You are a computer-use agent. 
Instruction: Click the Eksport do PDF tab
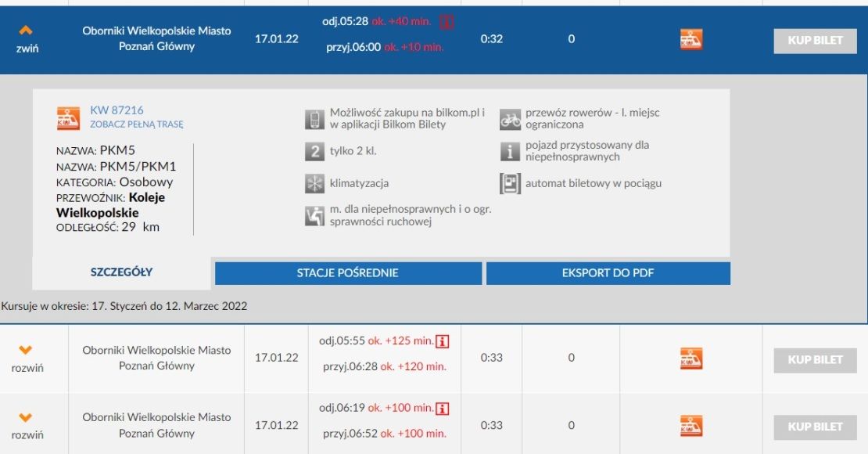tap(608, 273)
